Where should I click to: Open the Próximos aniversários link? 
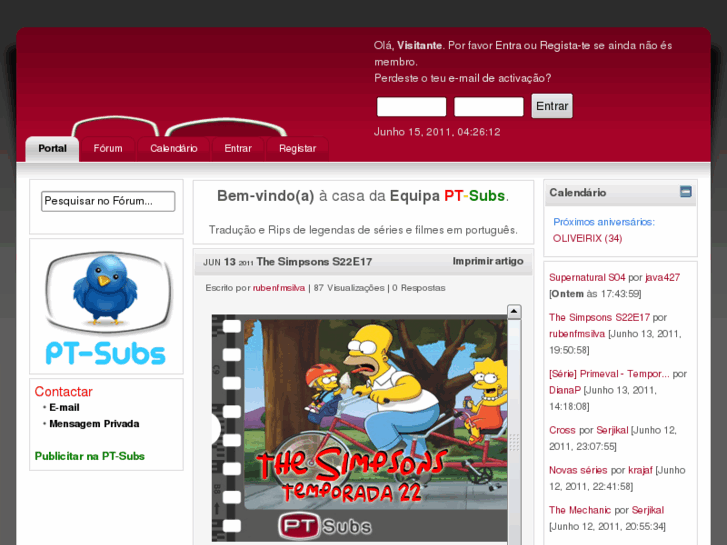tap(604, 222)
